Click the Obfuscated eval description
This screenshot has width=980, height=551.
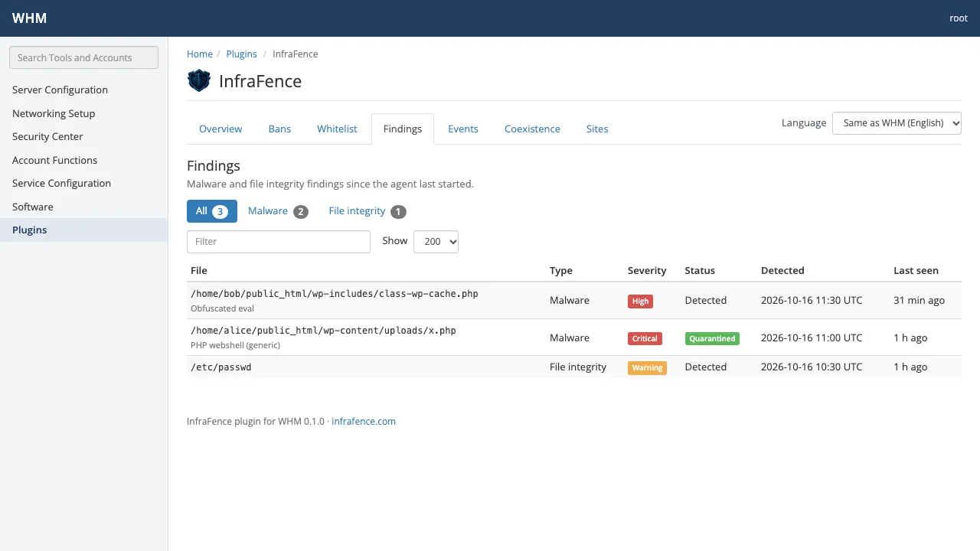click(222, 308)
